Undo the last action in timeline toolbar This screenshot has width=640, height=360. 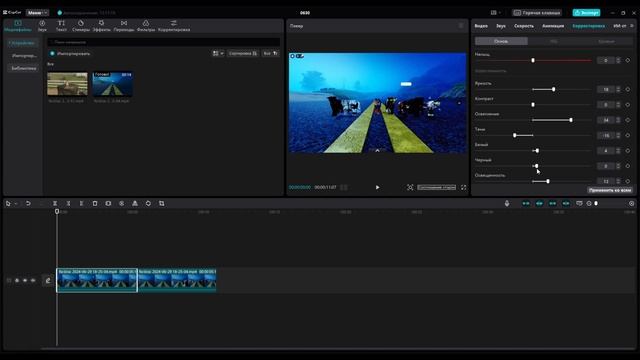(x=28, y=203)
